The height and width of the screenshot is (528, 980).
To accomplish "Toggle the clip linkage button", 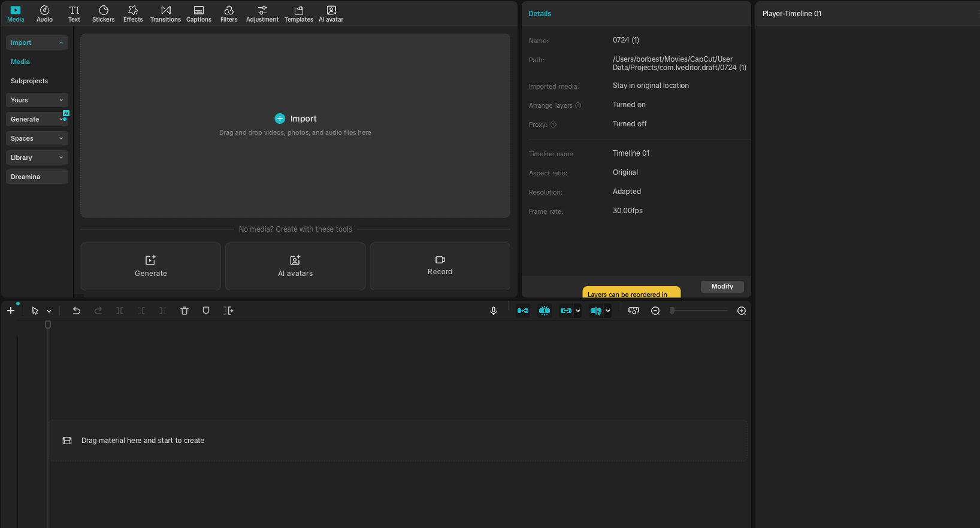I will pos(566,311).
